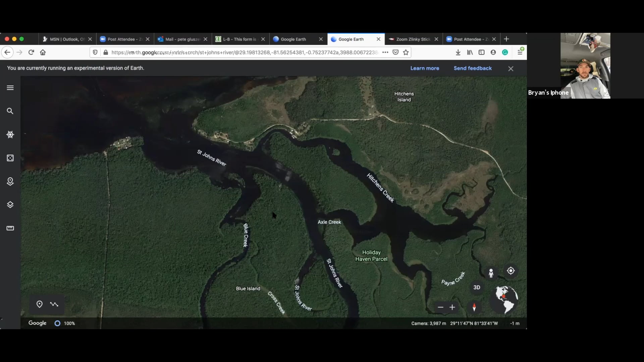Open the Earth search tool
Viewport: 644px width, 362px height.
(x=10, y=111)
